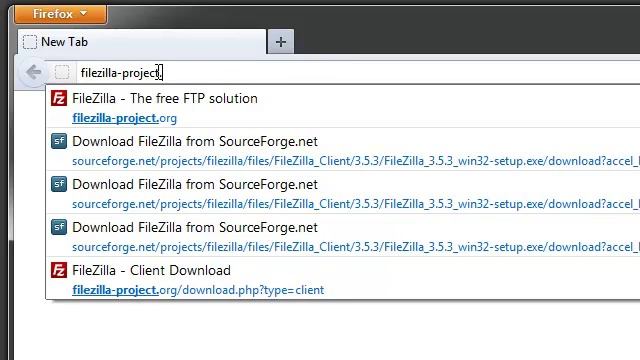Click the FileZilla favicon of Client Download suggestion
640x360 pixels.
point(59,270)
